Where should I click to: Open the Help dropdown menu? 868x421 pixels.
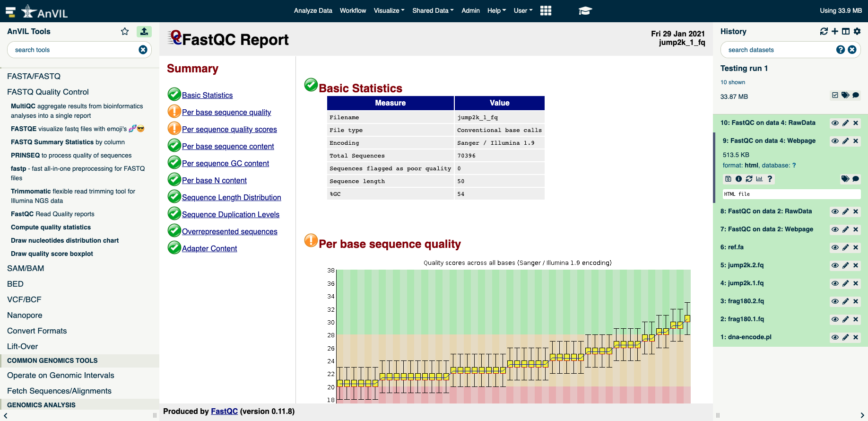point(496,10)
